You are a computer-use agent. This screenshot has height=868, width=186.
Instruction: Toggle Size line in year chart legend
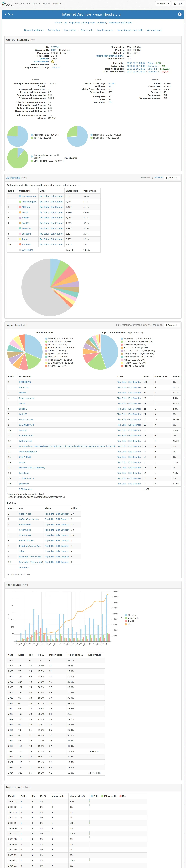click(128, 624)
